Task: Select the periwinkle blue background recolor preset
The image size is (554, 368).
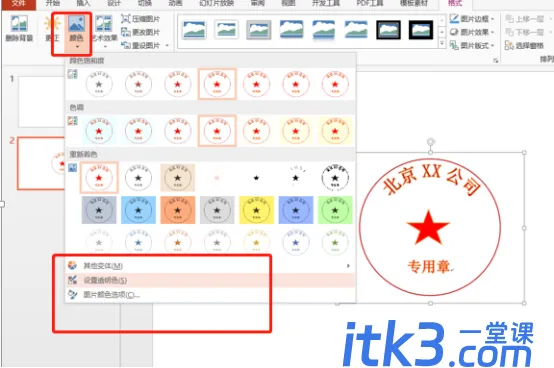Action: coord(296,210)
